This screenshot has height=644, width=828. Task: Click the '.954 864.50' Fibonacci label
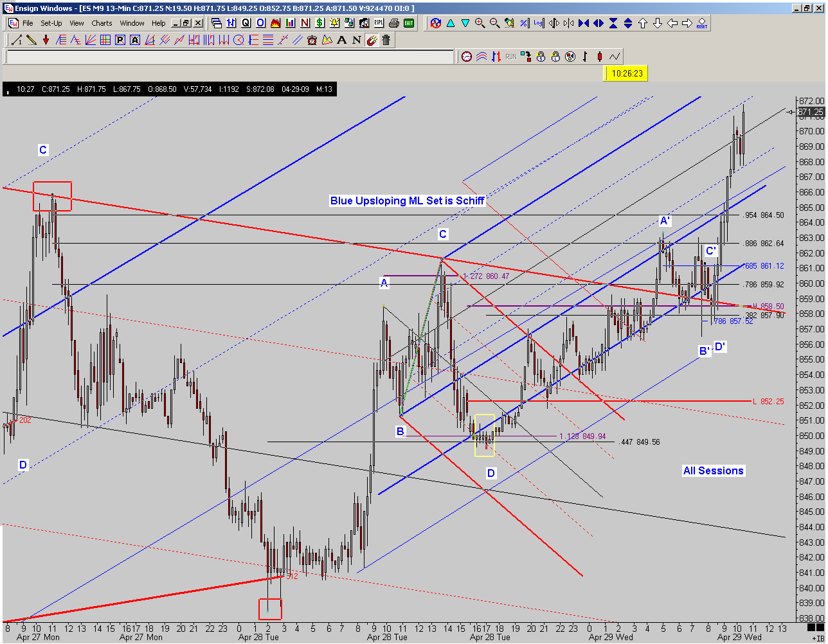pyautogui.click(x=763, y=215)
